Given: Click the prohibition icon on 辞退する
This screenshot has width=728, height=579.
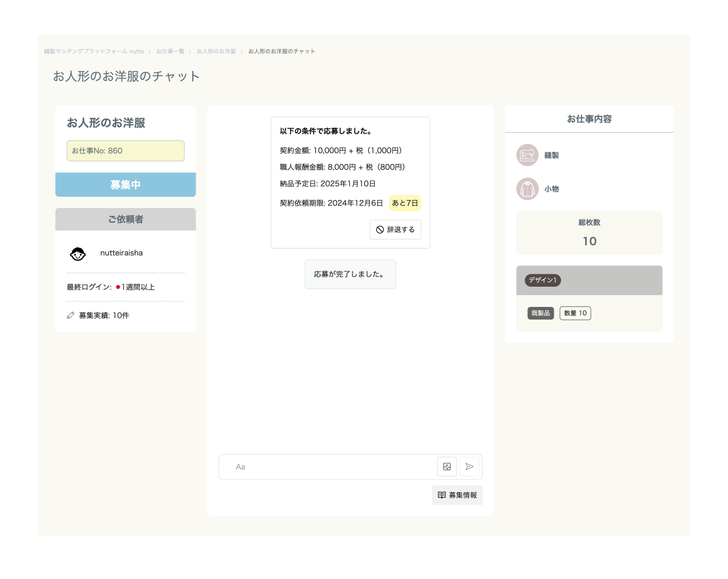Looking at the screenshot, I should point(380,229).
